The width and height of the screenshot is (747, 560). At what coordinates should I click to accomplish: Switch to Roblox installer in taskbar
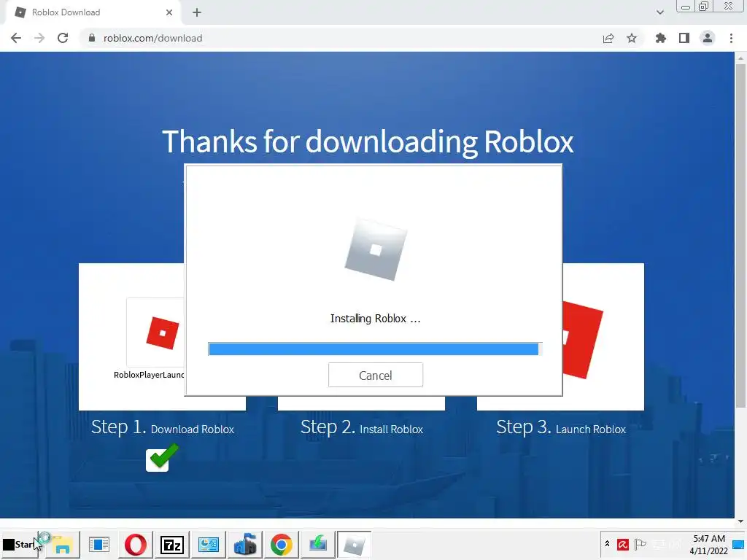pyautogui.click(x=354, y=544)
